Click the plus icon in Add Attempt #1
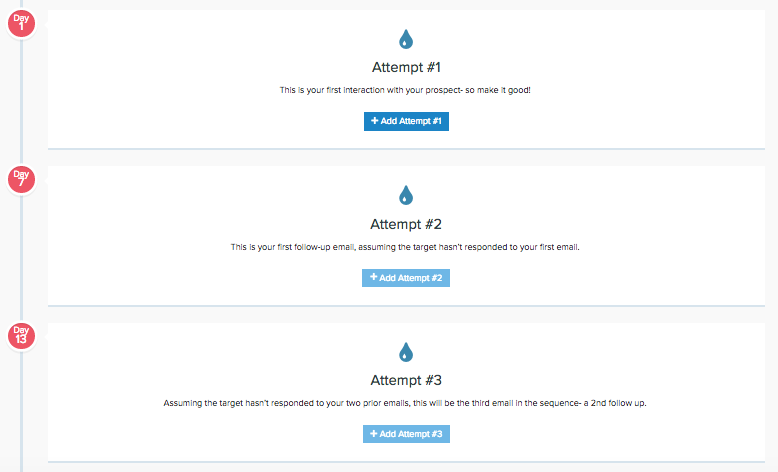This screenshot has width=778, height=472. pyautogui.click(x=375, y=121)
